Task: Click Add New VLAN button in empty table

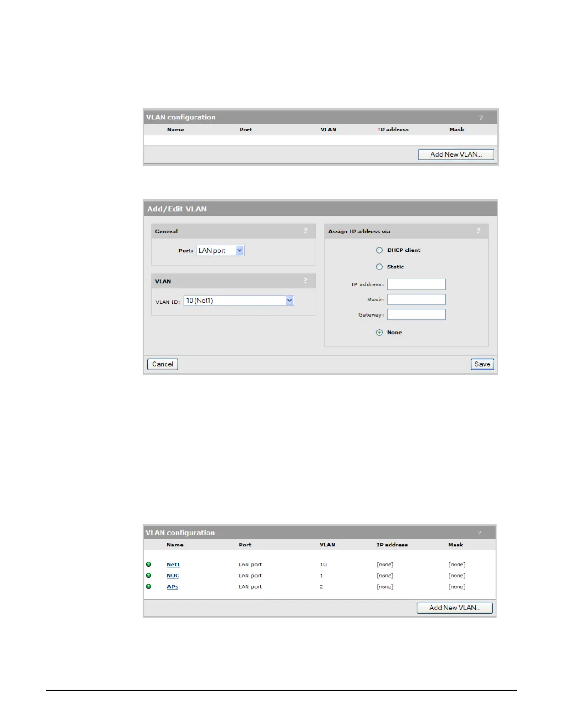Action: coord(456,154)
